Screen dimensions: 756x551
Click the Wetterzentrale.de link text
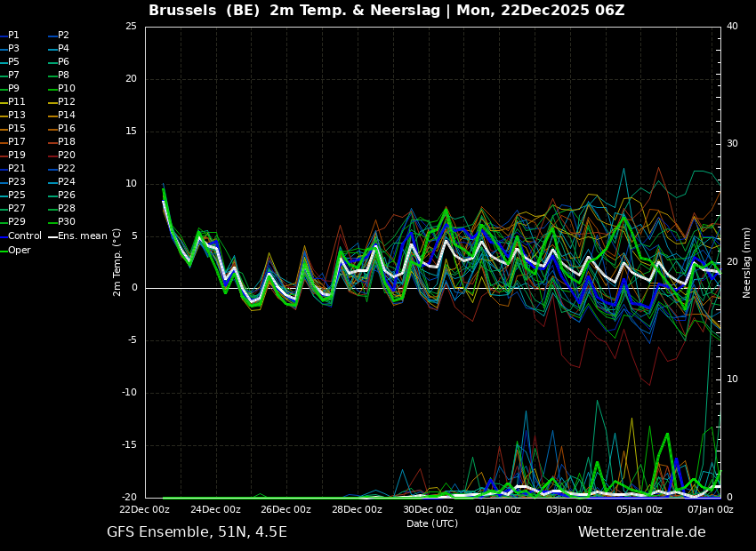pos(641,532)
